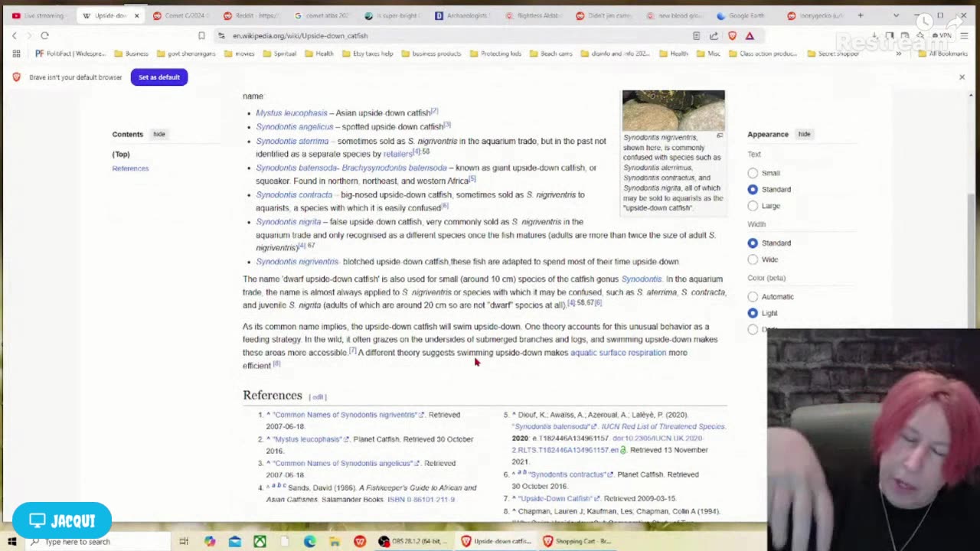Open the movies bookmarks folder
This screenshot has width=980, height=551.
[x=239, y=54]
